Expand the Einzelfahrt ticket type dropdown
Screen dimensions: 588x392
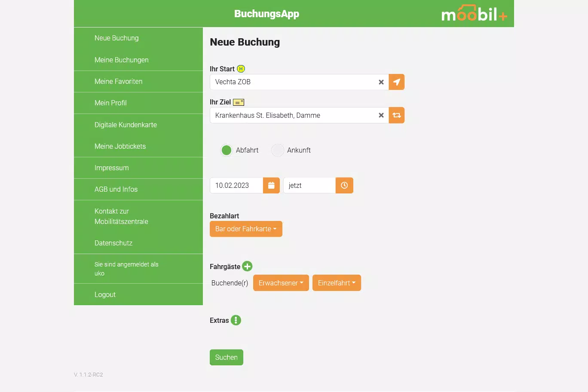pos(337,283)
